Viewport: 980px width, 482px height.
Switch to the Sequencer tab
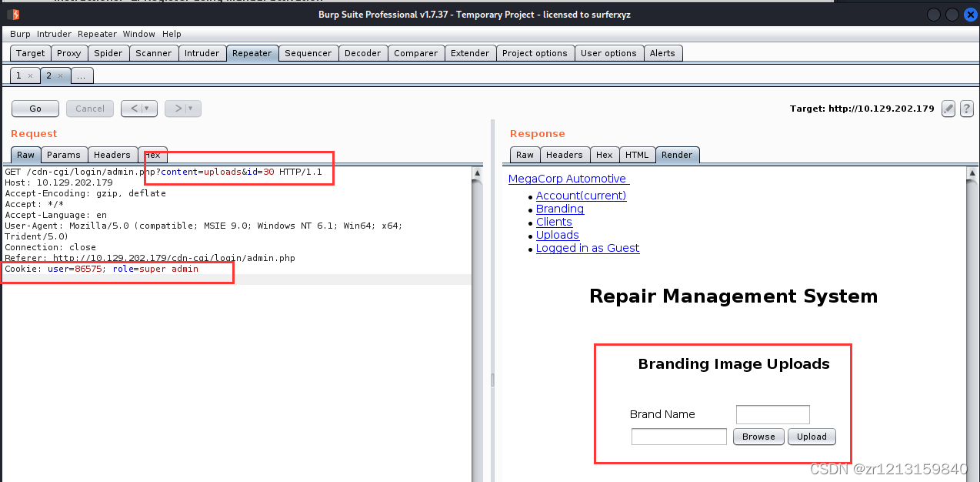click(x=308, y=53)
